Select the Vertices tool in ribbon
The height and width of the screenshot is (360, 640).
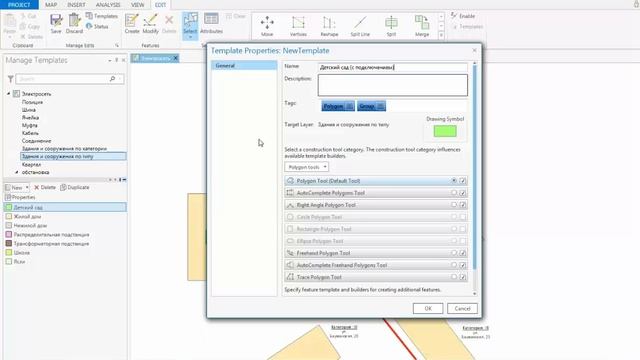tap(298, 25)
